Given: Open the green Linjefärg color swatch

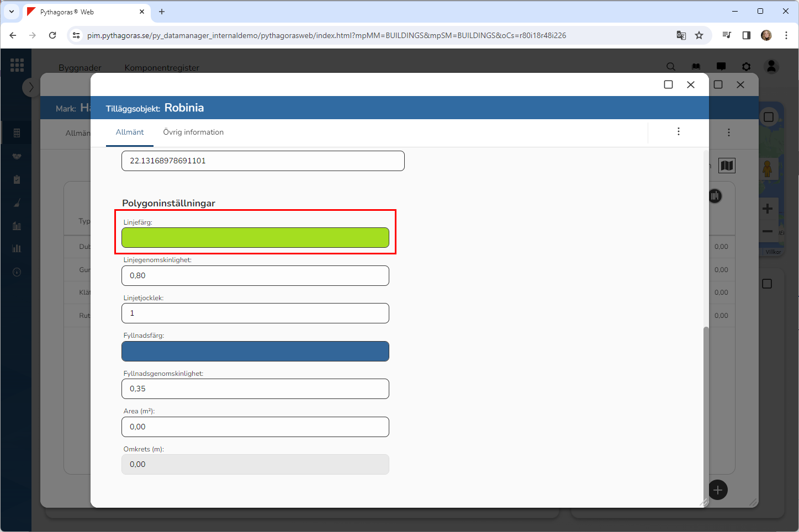Looking at the screenshot, I should (255, 238).
